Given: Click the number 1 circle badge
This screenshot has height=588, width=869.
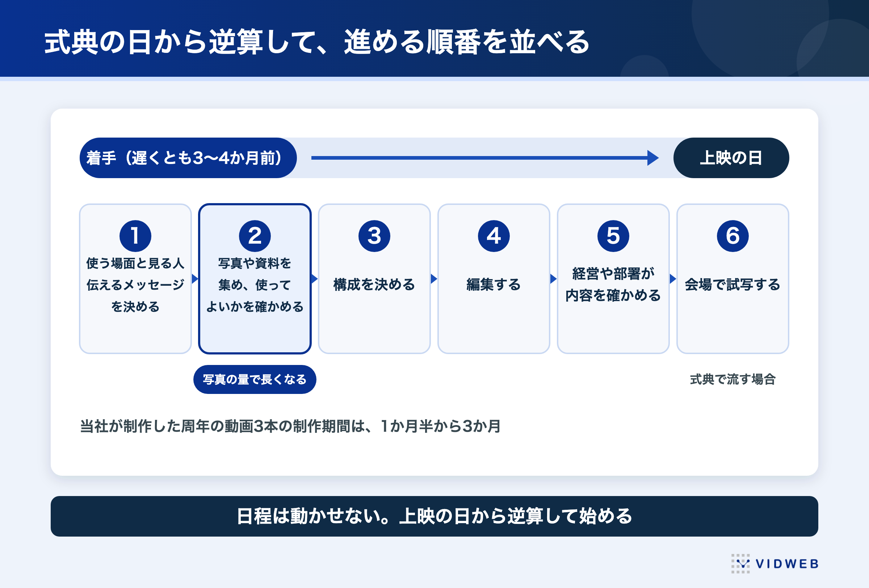Looking at the screenshot, I should (x=135, y=236).
